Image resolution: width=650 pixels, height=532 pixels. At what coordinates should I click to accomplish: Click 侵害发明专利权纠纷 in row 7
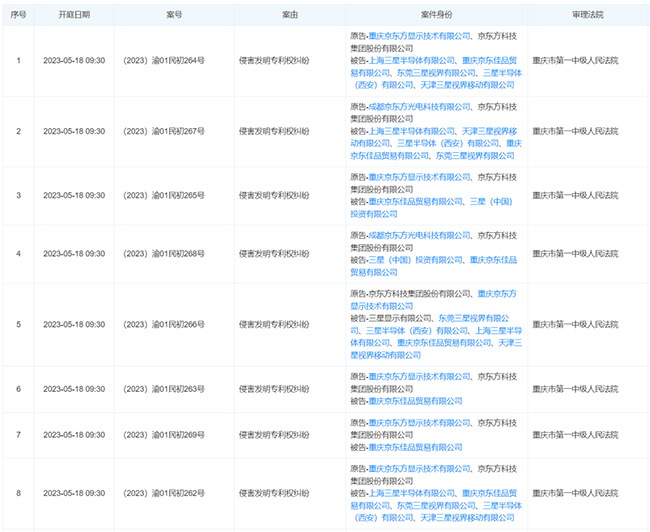pyautogui.click(x=274, y=435)
